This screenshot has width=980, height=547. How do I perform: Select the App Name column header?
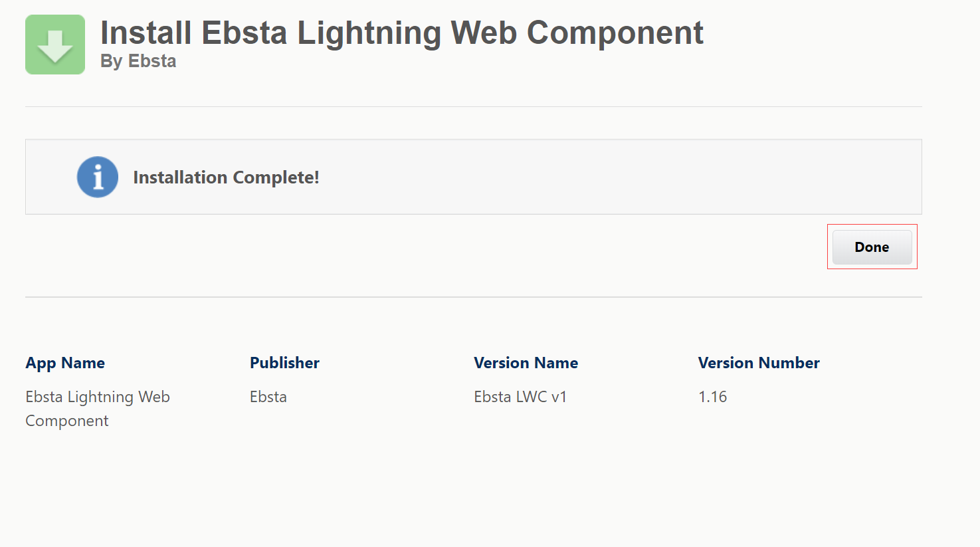coord(64,363)
